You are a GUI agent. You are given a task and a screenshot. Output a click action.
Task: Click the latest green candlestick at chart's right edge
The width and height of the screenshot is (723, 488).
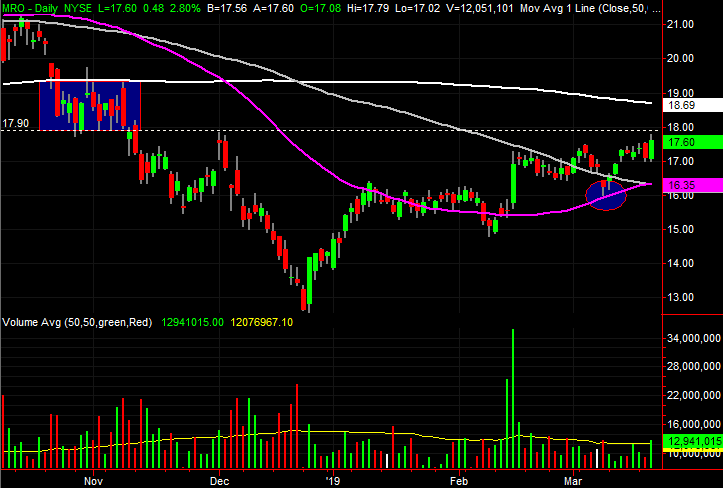[651, 149]
